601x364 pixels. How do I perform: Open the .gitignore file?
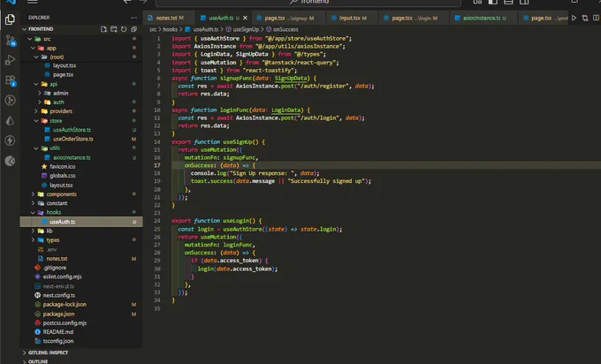tap(55, 268)
